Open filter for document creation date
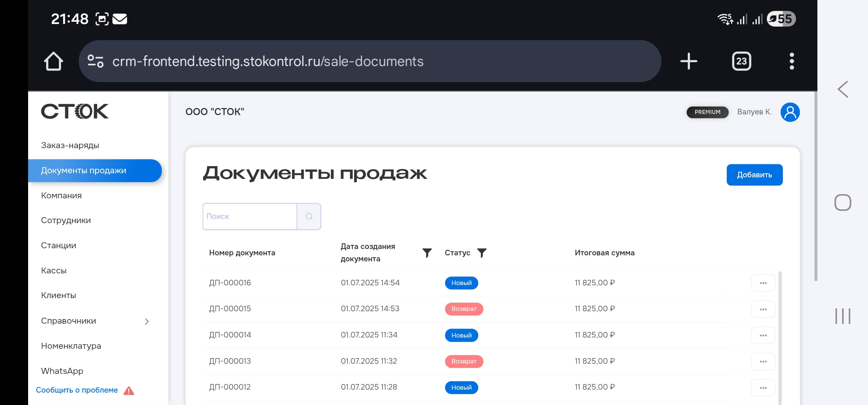 (x=427, y=253)
